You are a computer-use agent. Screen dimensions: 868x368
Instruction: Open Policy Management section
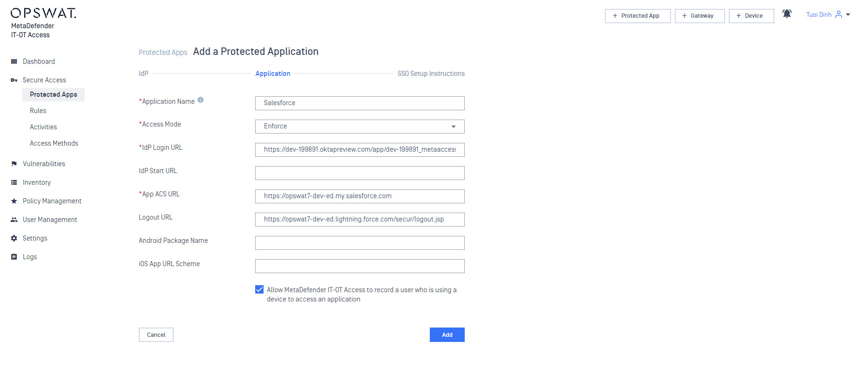(52, 201)
